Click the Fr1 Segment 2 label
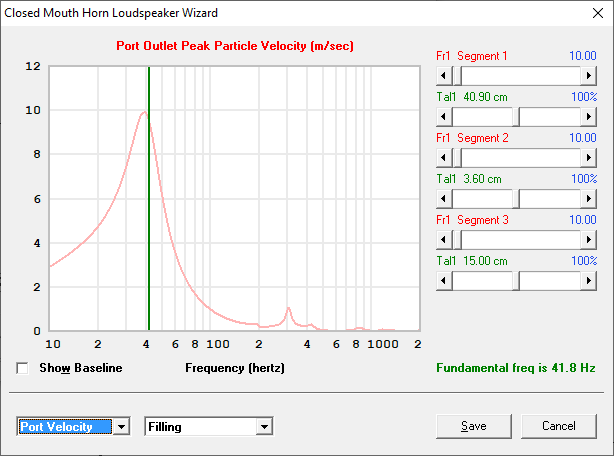614x456 pixels. [x=472, y=138]
